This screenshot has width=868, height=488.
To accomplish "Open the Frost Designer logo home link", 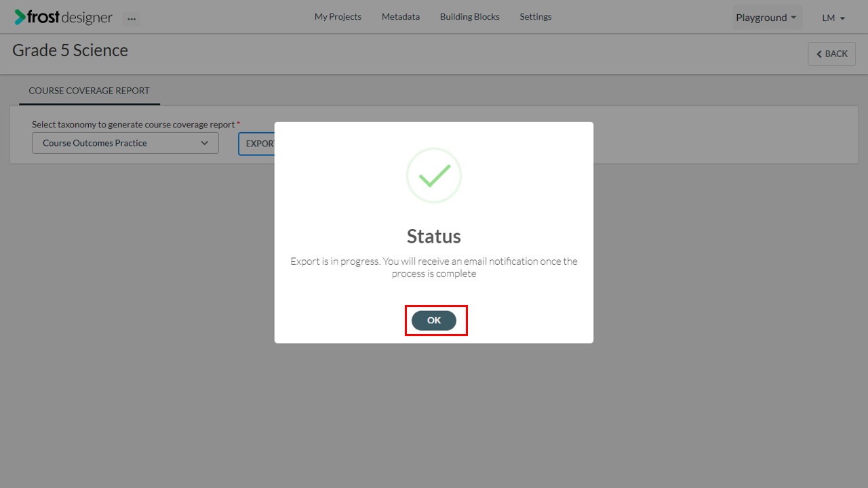I will point(64,18).
